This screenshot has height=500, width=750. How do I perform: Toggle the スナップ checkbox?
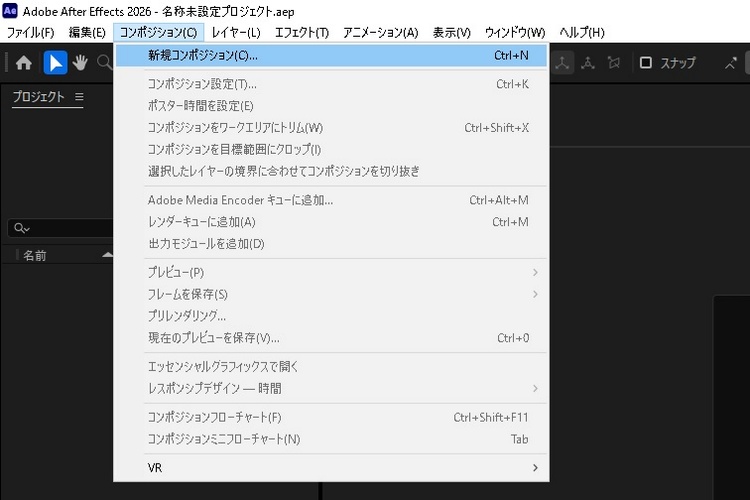[x=646, y=63]
